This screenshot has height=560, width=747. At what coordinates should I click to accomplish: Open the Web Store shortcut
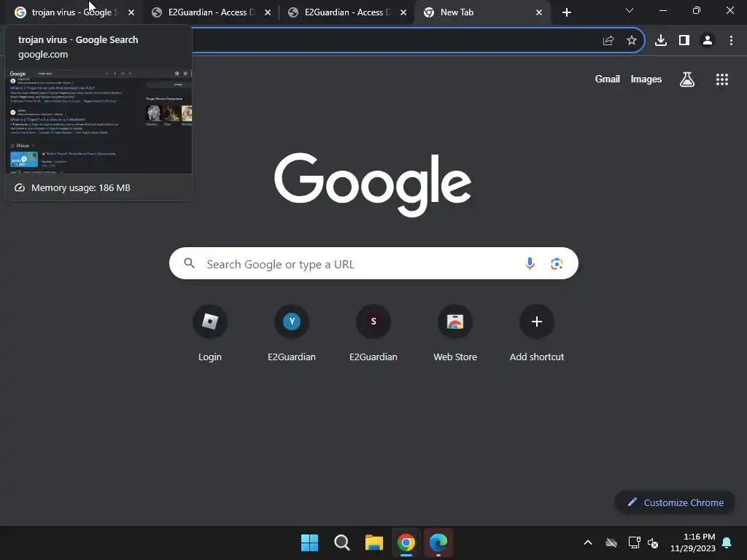tap(455, 334)
